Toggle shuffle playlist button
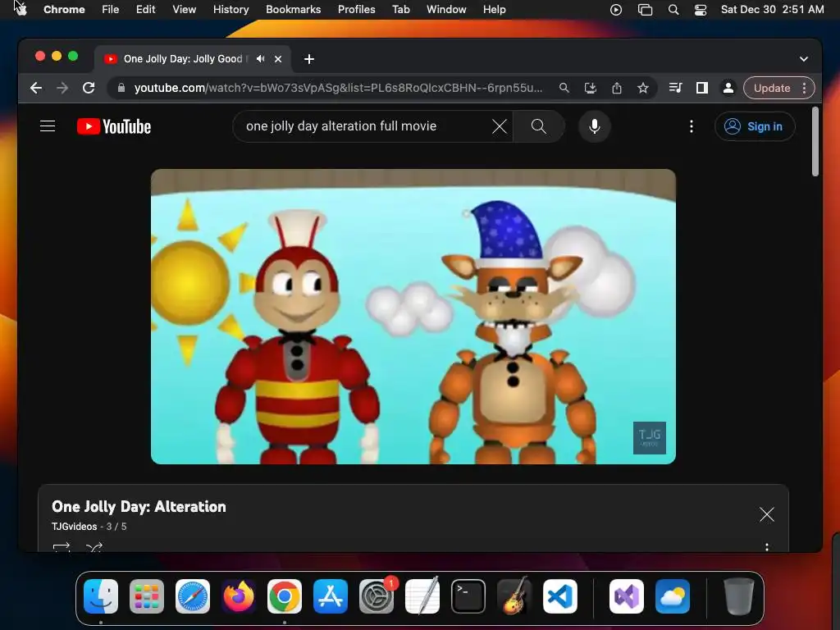Screen dimensions: 840x630 click(x=94, y=547)
